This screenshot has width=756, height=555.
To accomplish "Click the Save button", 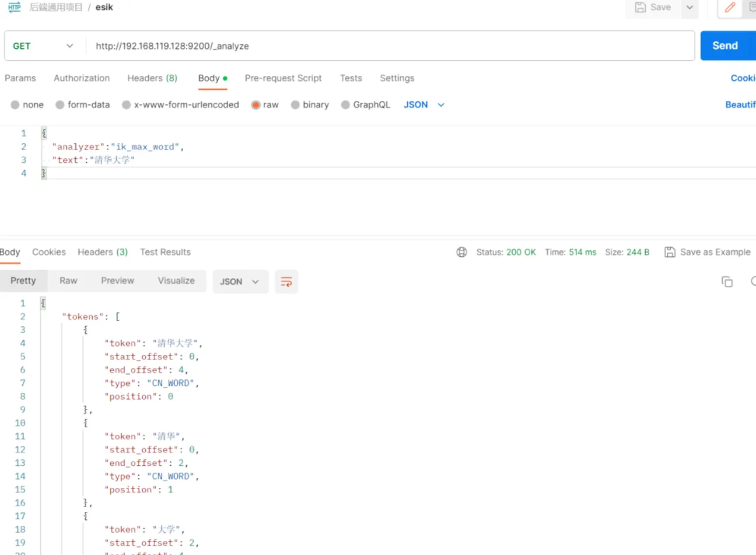I will [x=653, y=7].
